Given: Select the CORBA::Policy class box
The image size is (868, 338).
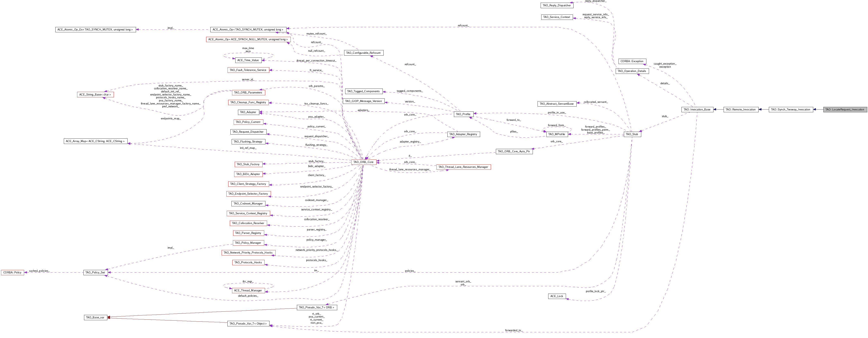Looking at the screenshot, I should [x=12, y=272].
